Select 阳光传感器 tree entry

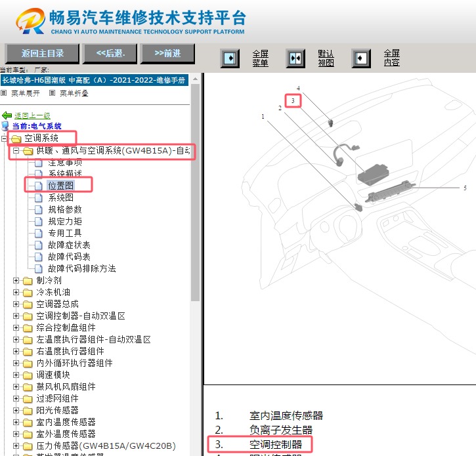[57, 411]
